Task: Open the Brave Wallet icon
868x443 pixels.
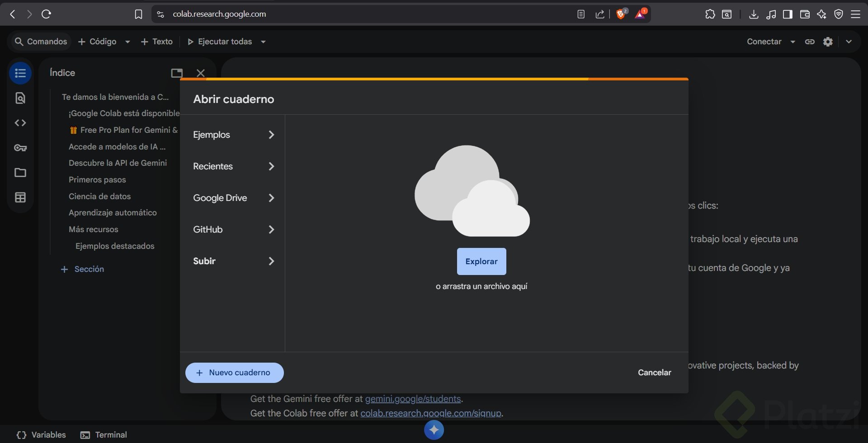Action: [x=805, y=14]
